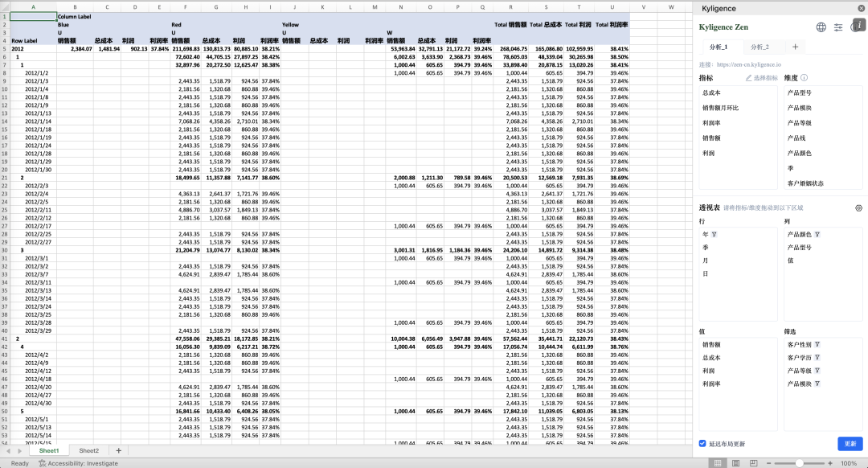Click 销售额 in the 值 area
The height and width of the screenshot is (468, 868).
pyautogui.click(x=711, y=344)
